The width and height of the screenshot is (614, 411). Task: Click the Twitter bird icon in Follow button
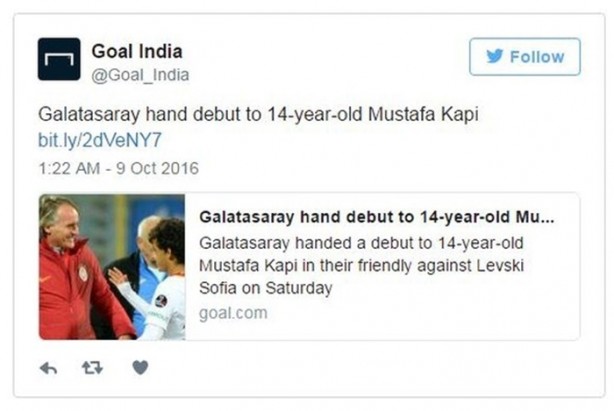494,57
